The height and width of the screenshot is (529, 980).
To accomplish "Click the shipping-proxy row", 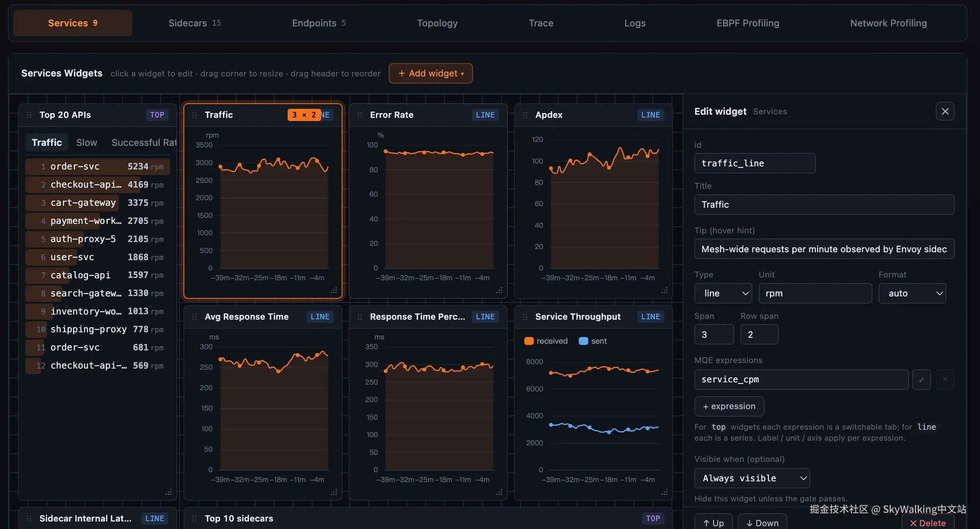I will point(97,329).
